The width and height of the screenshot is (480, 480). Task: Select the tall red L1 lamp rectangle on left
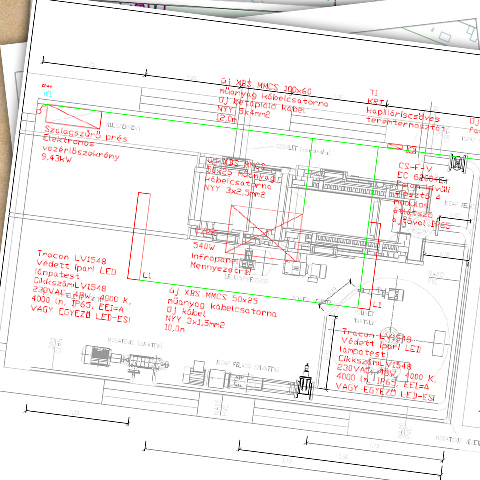point(139,236)
